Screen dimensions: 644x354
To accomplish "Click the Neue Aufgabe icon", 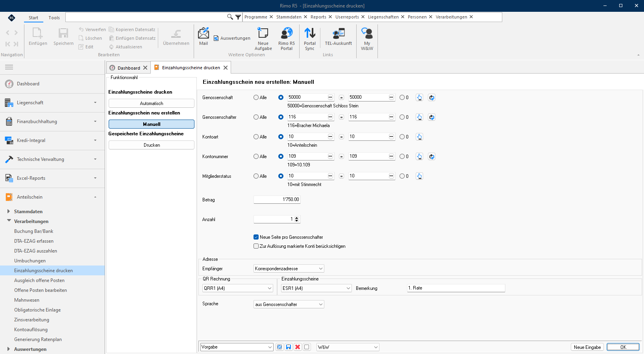I will (x=263, y=39).
